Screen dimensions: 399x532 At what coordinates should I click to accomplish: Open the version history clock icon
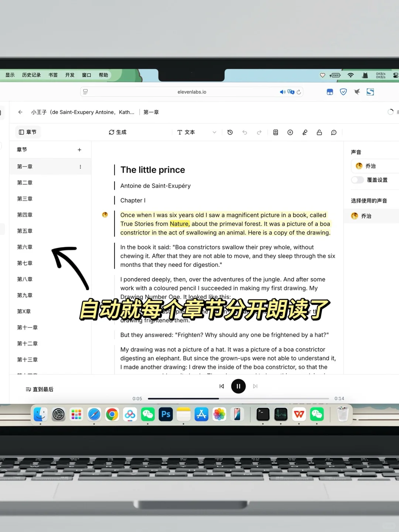pos(230,132)
